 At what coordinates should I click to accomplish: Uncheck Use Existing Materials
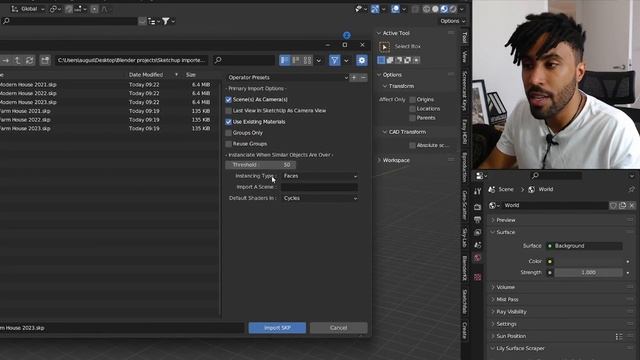[229, 122]
